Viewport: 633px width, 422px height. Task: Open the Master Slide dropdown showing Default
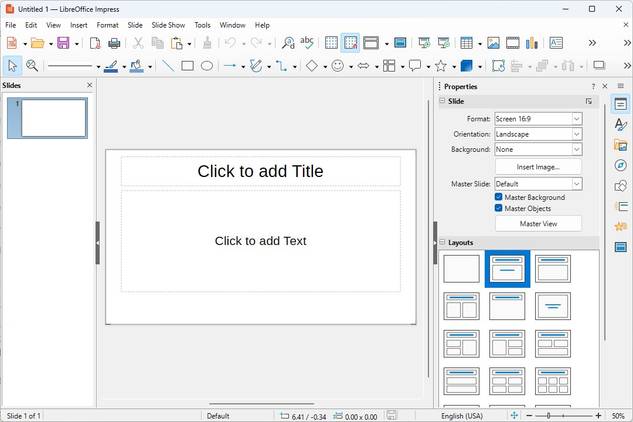coord(538,184)
